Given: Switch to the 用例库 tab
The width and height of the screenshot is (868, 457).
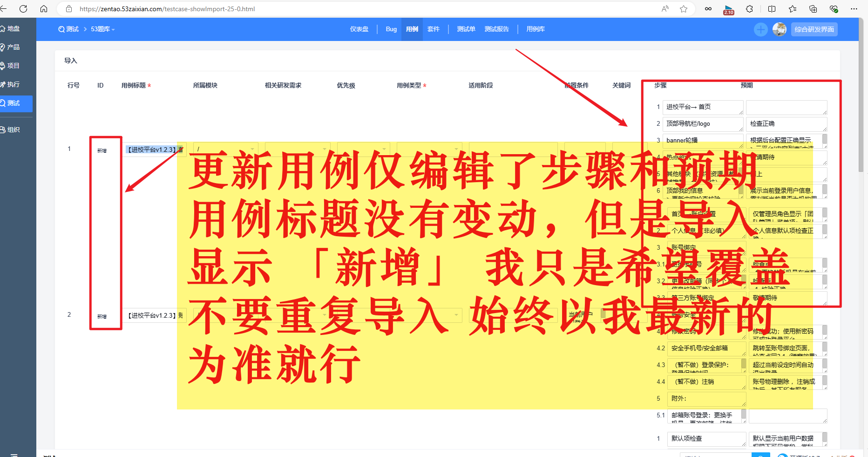Looking at the screenshot, I should [536, 29].
